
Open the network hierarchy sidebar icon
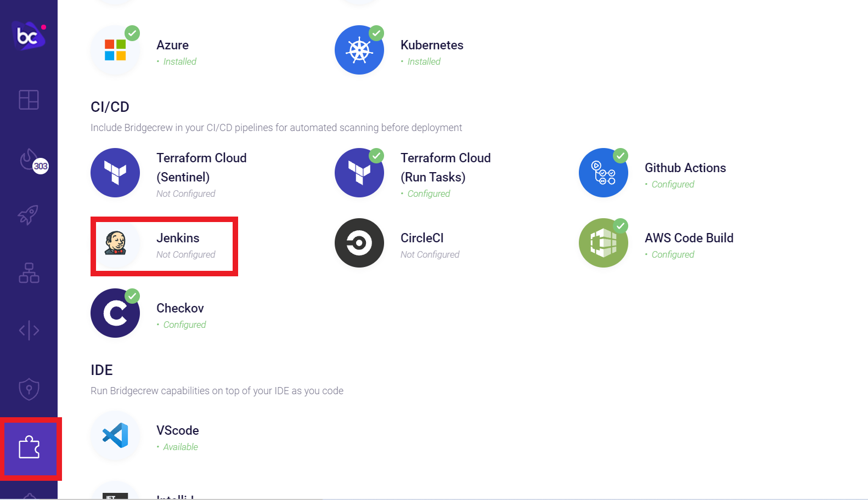click(x=29, y=272)
